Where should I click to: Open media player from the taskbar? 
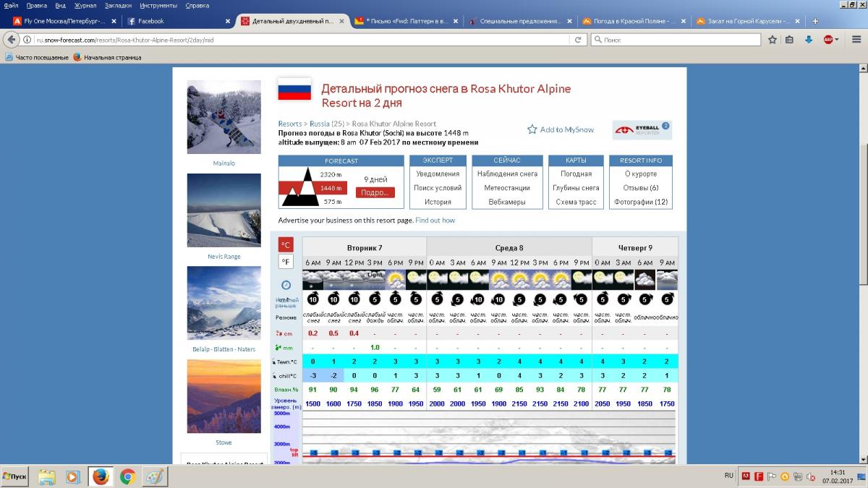click(x=73, y=476)
